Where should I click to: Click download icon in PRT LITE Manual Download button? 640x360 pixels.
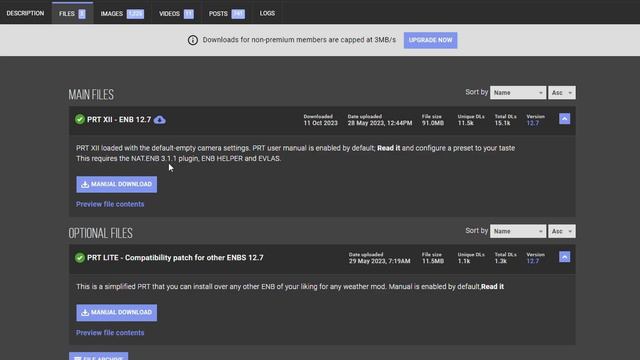85,313
